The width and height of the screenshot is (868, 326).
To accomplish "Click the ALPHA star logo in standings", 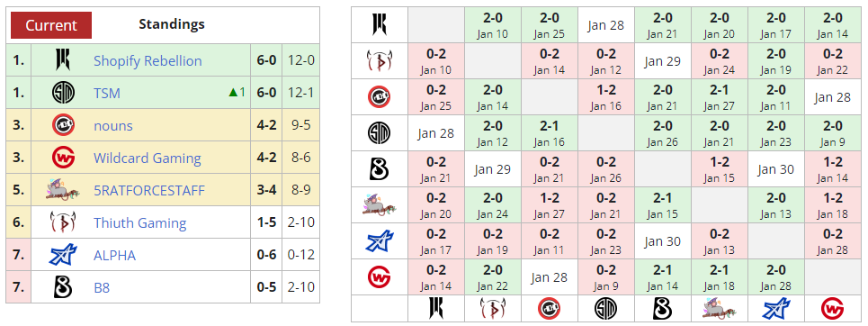I will pos(63,256).
